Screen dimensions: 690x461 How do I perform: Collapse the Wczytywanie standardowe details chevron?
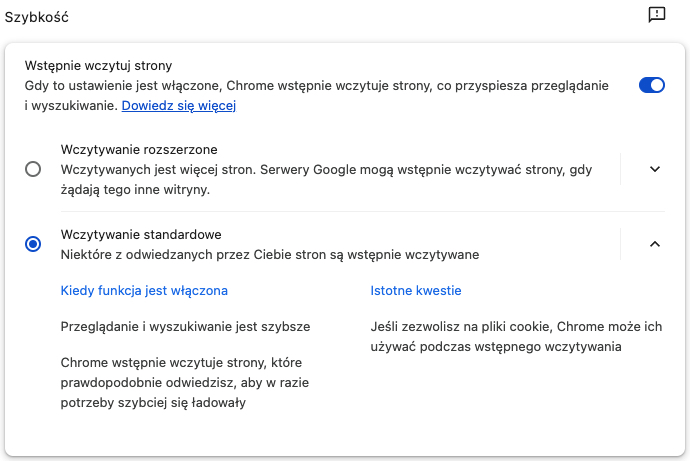[655, 244]
